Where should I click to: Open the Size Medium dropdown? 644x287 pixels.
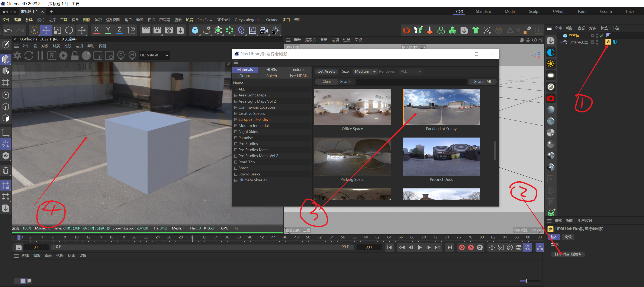(x=365, y=71)
